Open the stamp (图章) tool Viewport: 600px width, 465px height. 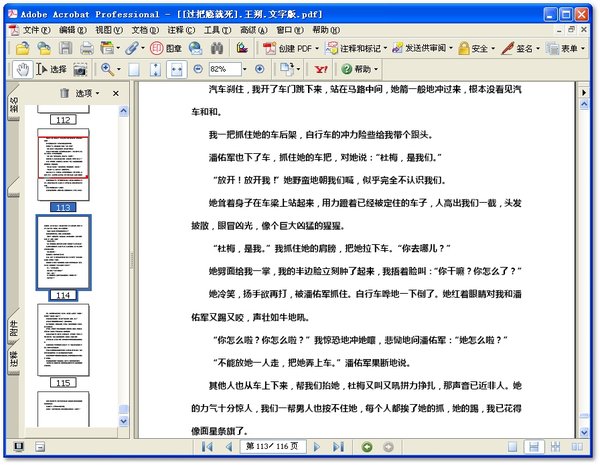click(165, 48)
